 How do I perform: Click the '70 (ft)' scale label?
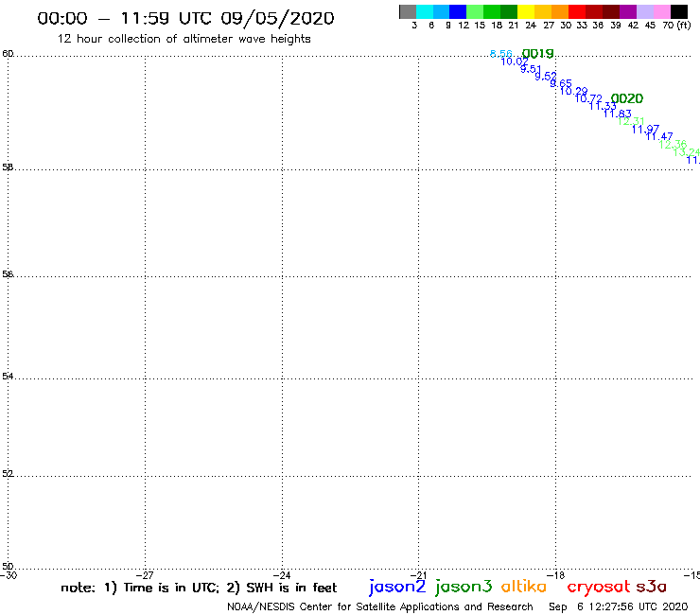click(676, 26)
